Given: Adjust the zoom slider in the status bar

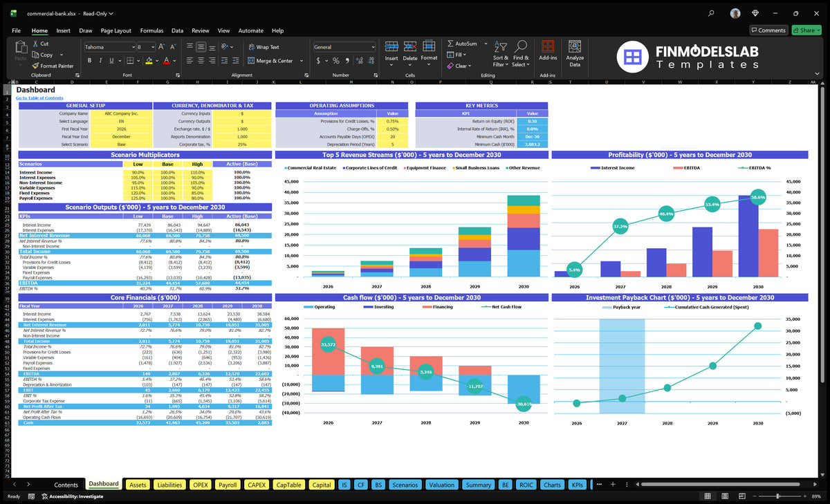Looking at the screenshot, I should click(777, 496).
